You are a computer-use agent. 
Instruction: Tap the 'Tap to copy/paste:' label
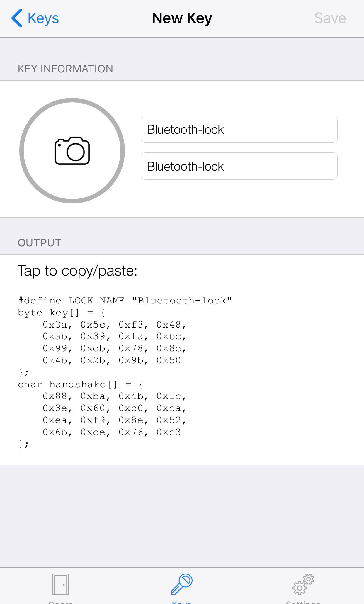77,271
